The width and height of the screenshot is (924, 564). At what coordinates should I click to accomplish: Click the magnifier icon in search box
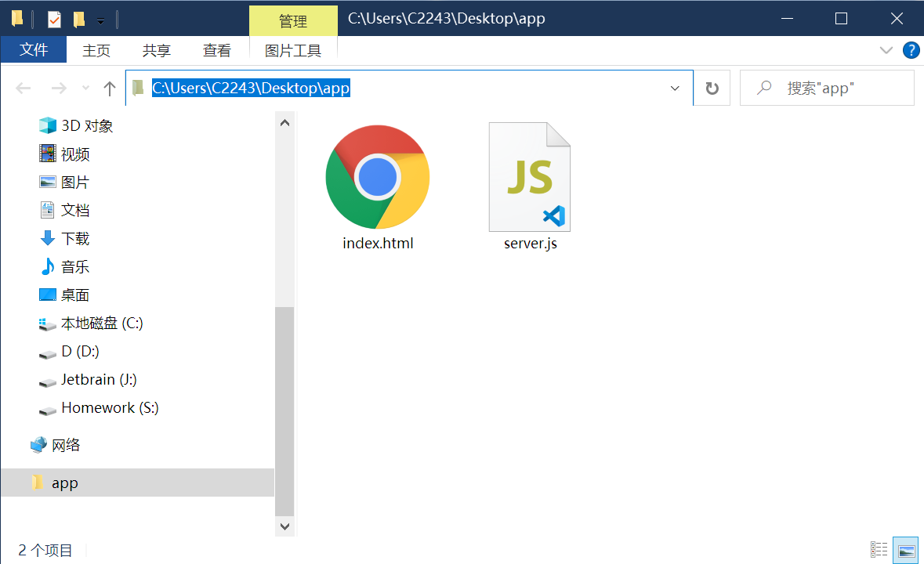pos(764,88)
